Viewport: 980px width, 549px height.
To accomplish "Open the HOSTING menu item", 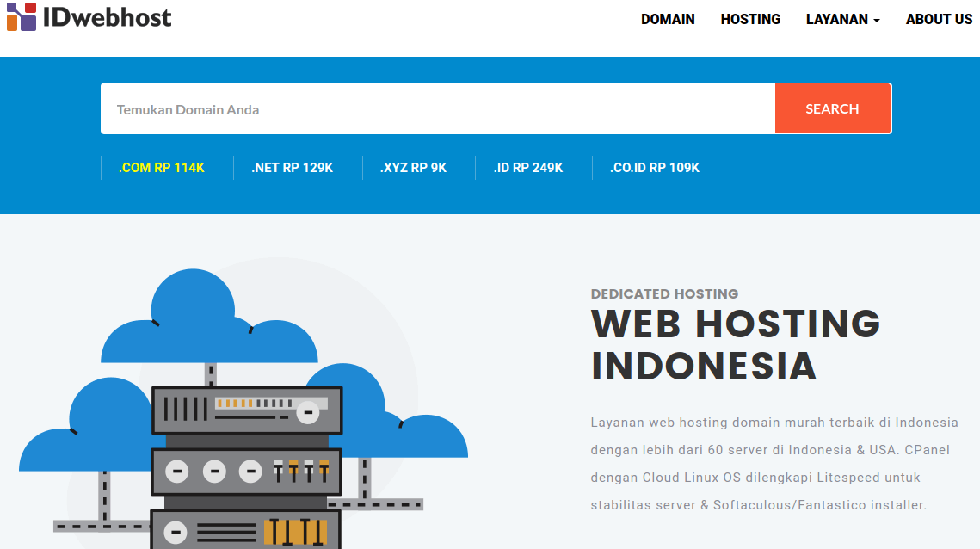I will click(x=749, y=19).
